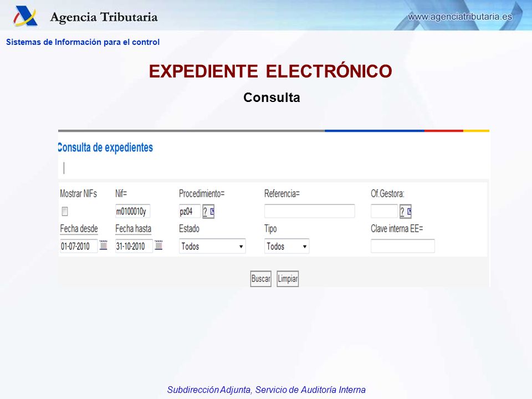Click the Subdirección Adjunta footer text
532x399 pixels.
tap(266, 390)
